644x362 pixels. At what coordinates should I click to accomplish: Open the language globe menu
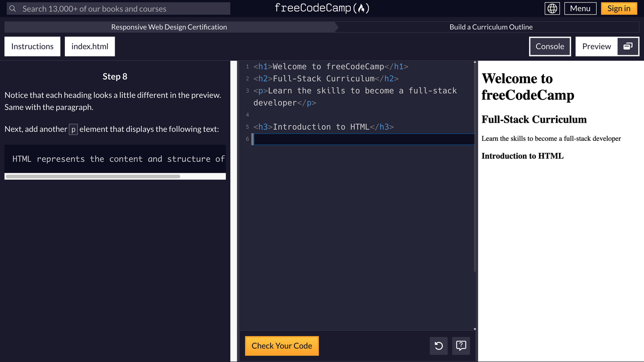(x=552, y=9)
